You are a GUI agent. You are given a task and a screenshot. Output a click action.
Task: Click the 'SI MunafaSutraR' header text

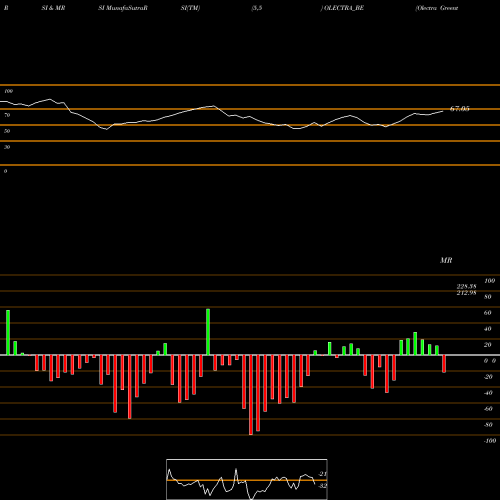123,8
